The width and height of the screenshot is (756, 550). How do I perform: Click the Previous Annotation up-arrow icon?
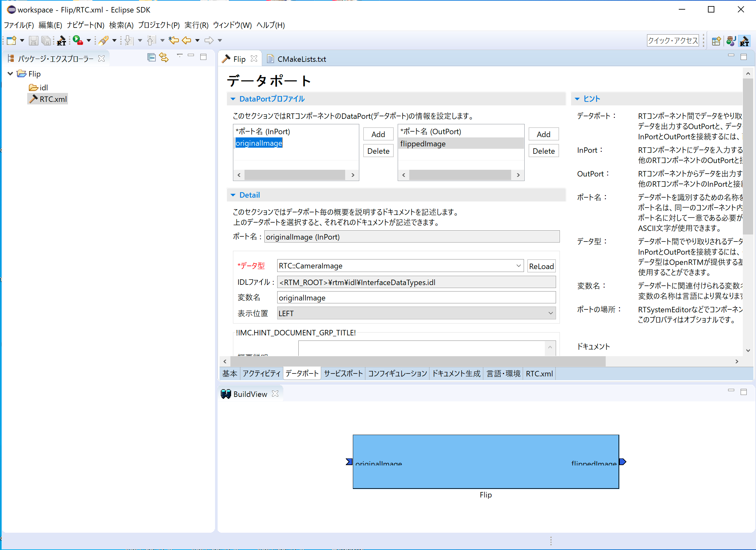point(151,40)
